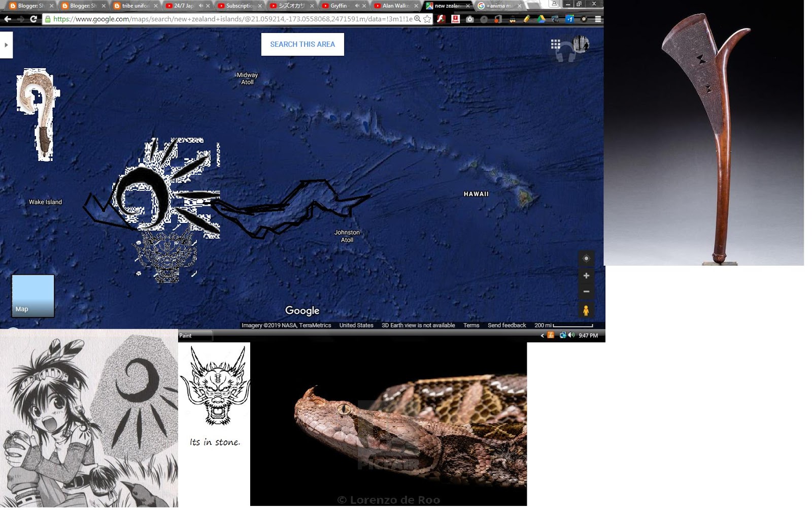Close the Subscriptions tab
The image size is (812, 510).
click(x=260, y=6)
